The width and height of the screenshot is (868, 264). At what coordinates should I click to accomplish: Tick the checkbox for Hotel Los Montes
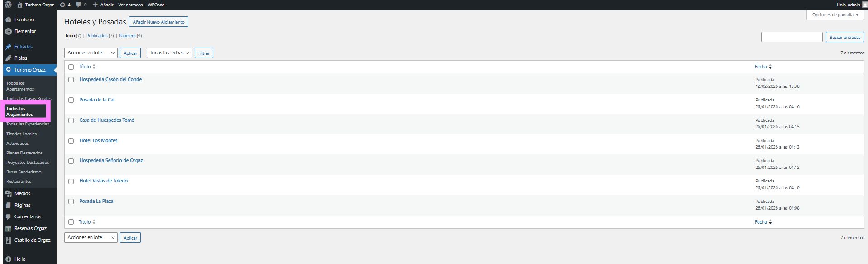click(71, 141)
